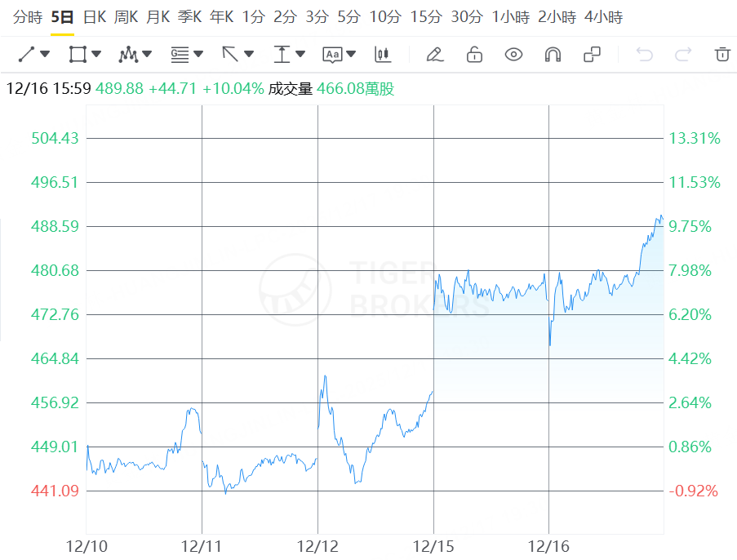Toggle the lock drawings icon
Viewport: 737px width, 560px height.
[474, 54]
